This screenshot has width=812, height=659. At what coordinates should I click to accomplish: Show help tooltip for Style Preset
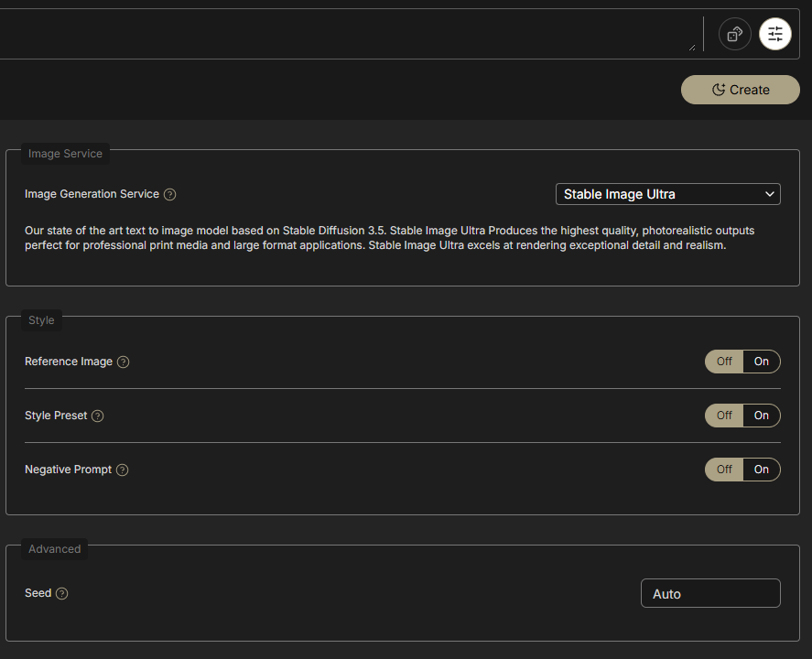(x=98, y=416)
